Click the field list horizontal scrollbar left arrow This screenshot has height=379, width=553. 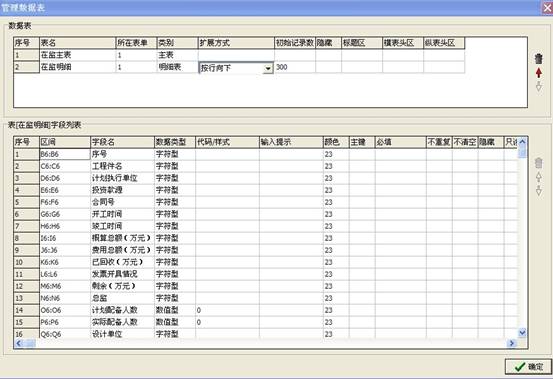[x=19, y=343]
